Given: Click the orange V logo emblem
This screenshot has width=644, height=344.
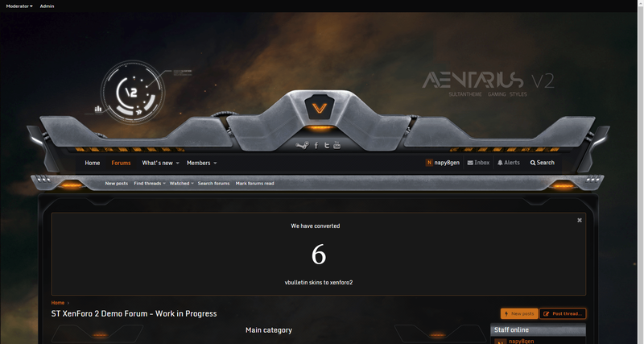Looking at the screenshot, I should click(320, 107).
